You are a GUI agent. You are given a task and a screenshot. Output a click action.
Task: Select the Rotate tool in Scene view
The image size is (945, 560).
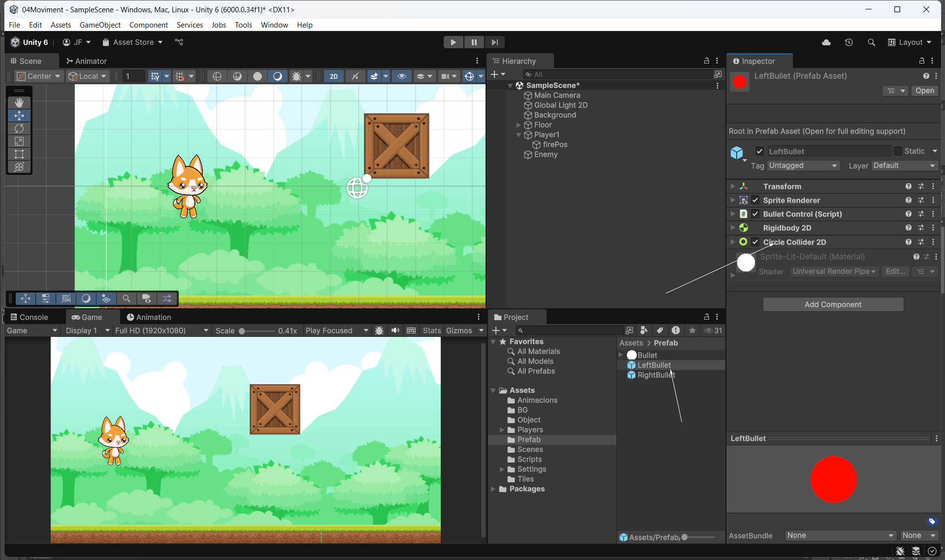pyautogui.click(x=19, y=129)
